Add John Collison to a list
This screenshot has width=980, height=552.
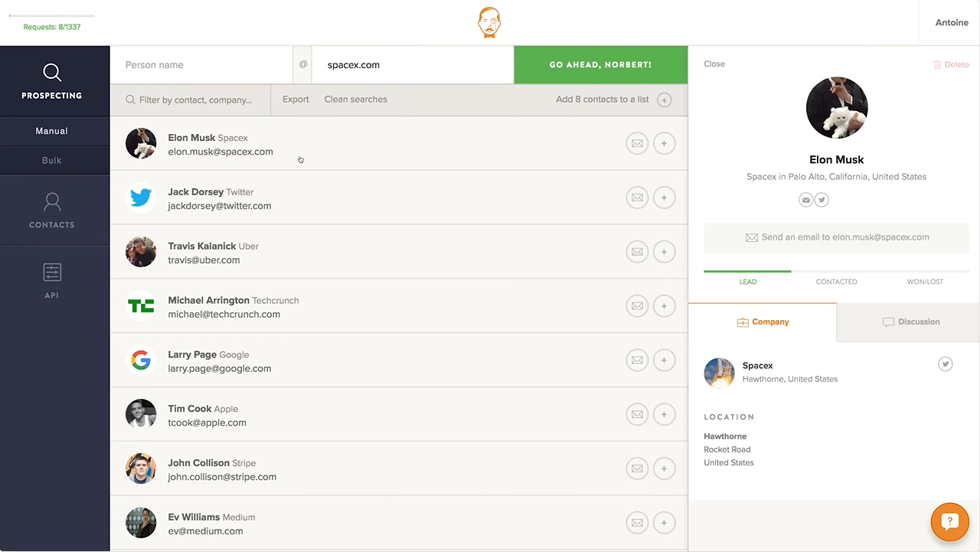(x=665, y=469)
